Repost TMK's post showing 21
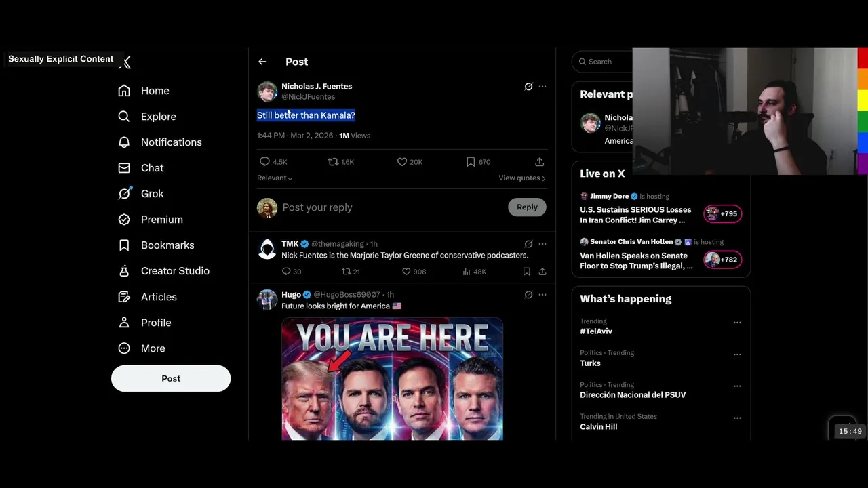 (x=346, y=272)
